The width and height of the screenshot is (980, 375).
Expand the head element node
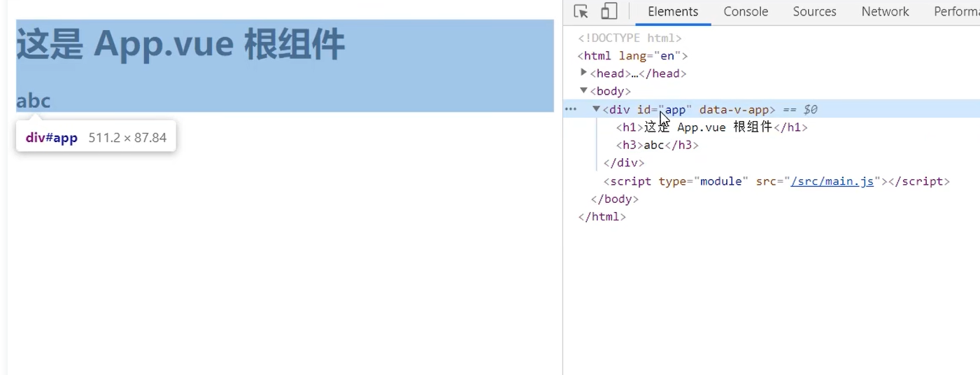tap(584, 72)
